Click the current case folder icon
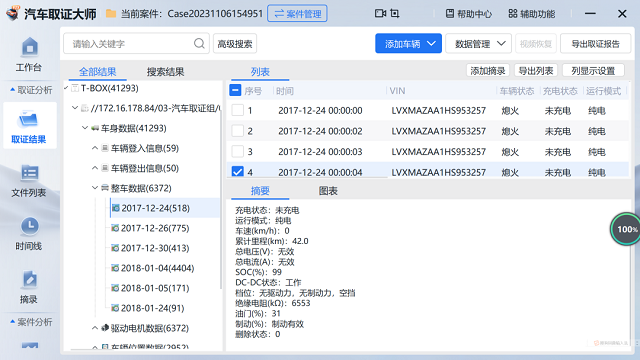 tap(111, 14)
